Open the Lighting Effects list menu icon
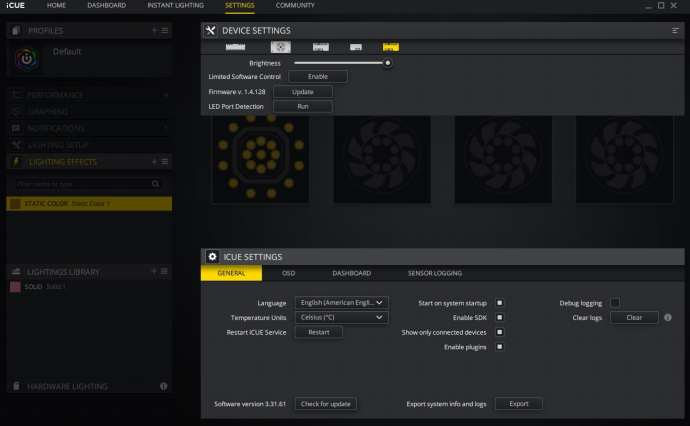The height and width of the screenshot is (426, 690). pos(165,162)
